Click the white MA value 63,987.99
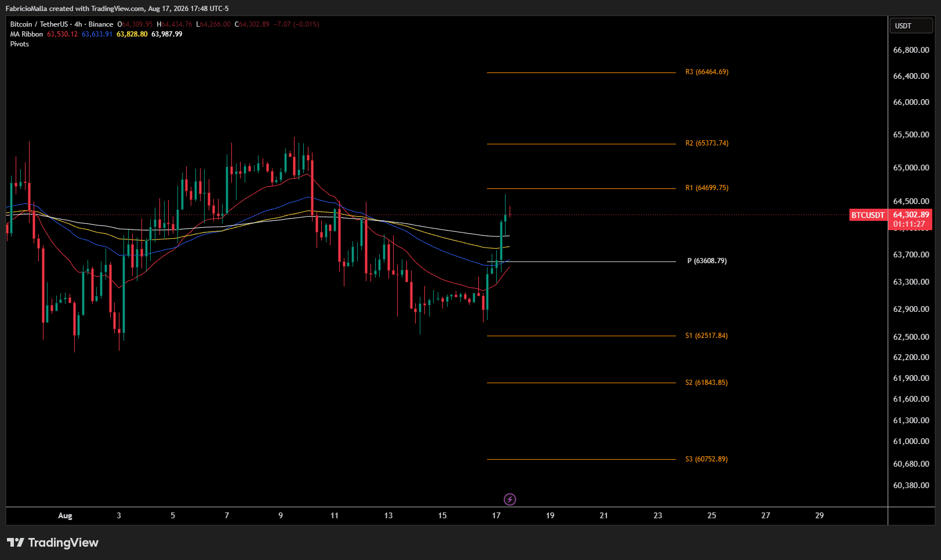The image size is (941, 560). 167,34
